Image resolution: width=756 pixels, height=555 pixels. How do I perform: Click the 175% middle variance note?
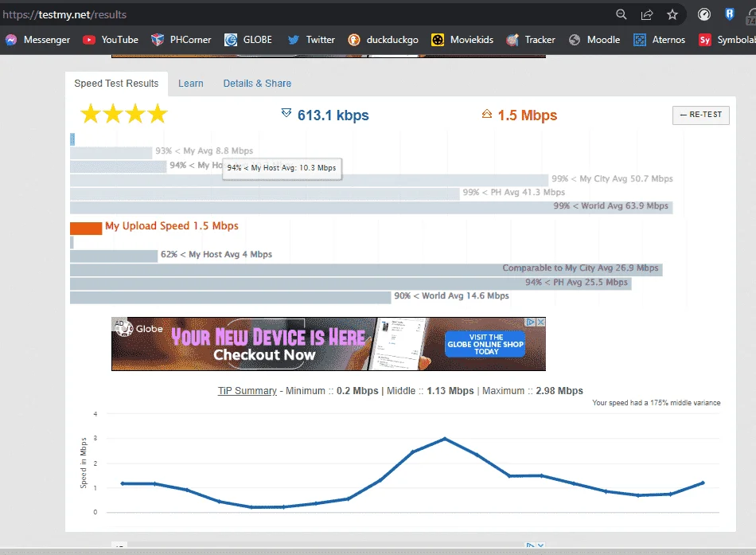[x=657, y=402]
